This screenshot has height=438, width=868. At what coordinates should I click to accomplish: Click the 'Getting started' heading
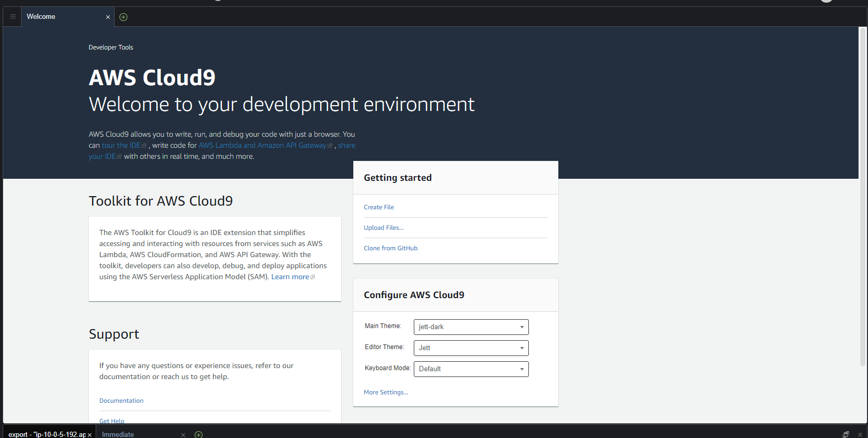tap(397, 178)
